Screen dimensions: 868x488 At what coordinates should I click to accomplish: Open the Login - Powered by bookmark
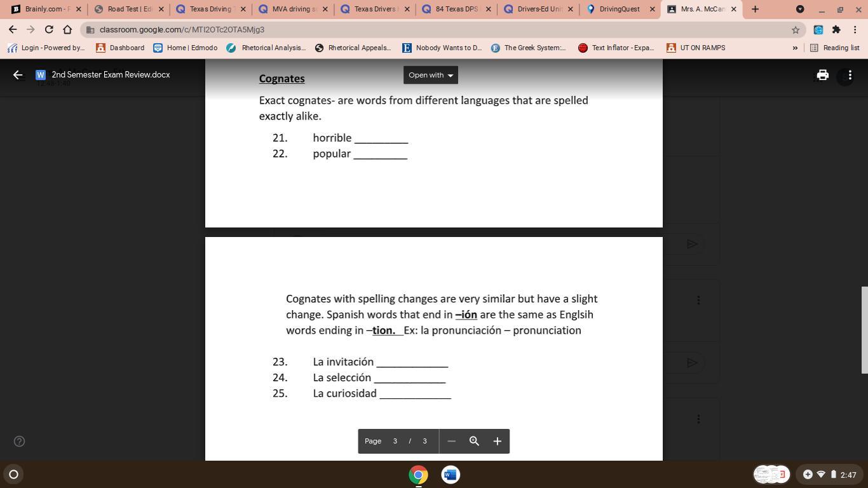coord(46,48)
